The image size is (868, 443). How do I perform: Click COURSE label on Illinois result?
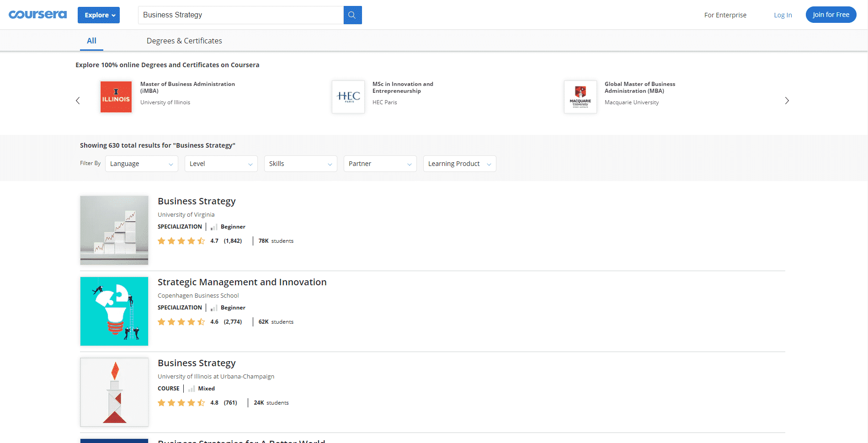(x=169, y=389)
